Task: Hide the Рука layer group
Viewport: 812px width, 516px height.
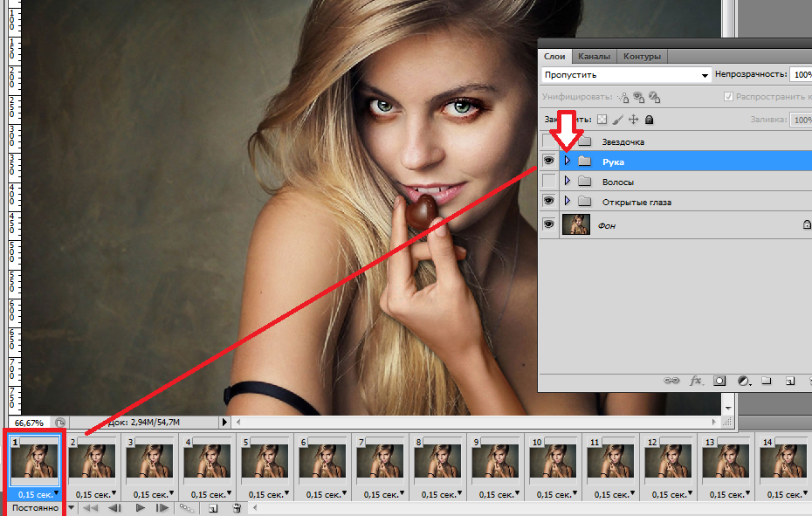Action: (x=548, y=162)
